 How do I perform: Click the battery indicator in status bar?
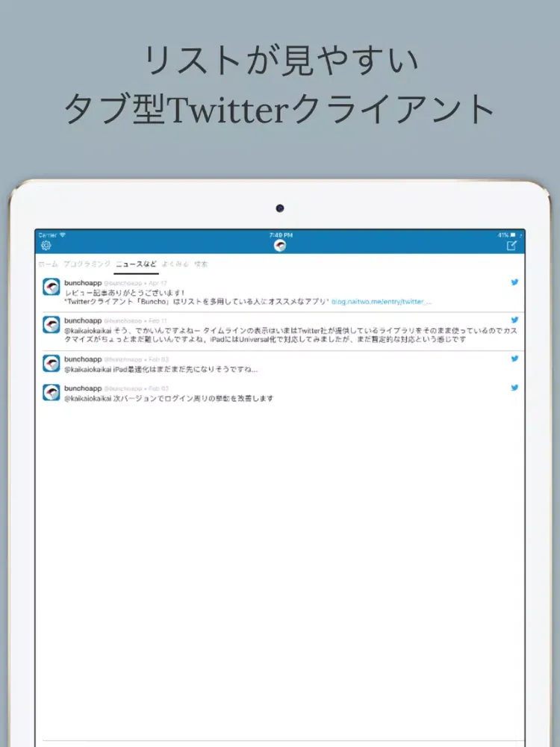tap(514, 235)
